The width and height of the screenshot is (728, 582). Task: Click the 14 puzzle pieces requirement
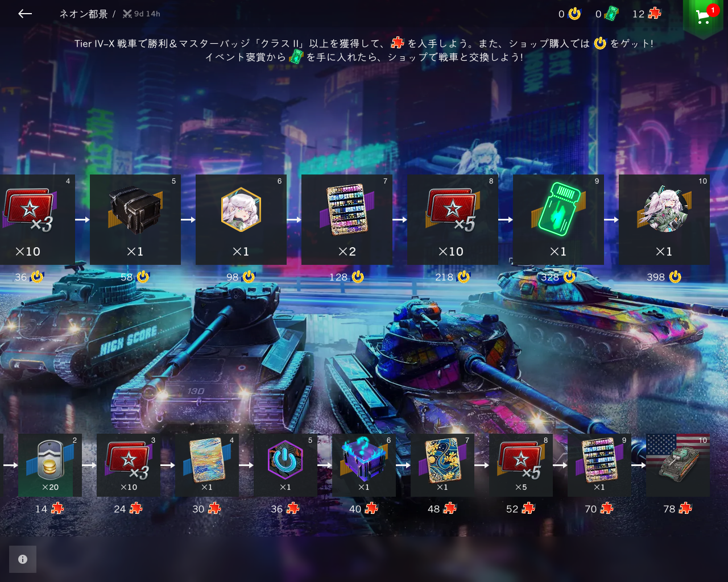pyautogui.click(x=49, y=509)
